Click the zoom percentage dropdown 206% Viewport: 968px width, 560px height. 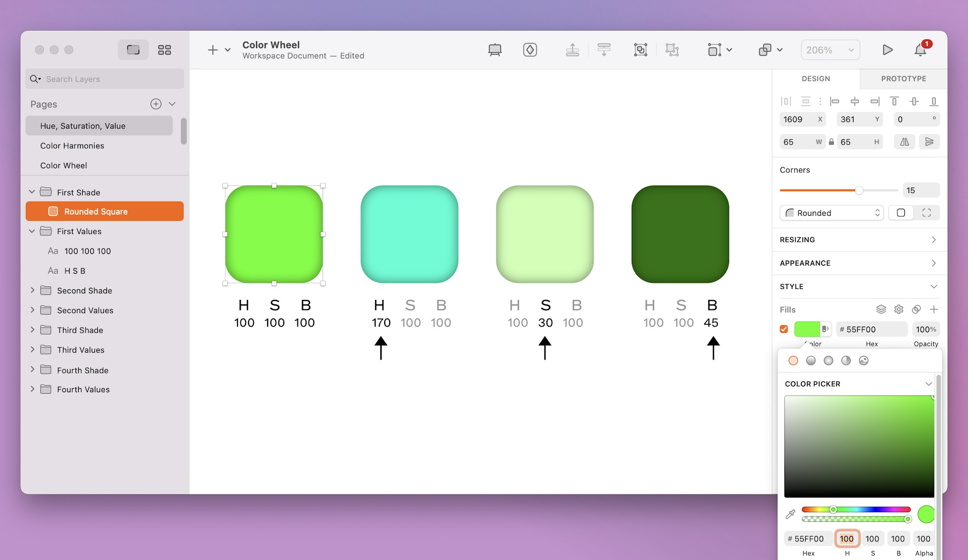click(x=830, y=49)
